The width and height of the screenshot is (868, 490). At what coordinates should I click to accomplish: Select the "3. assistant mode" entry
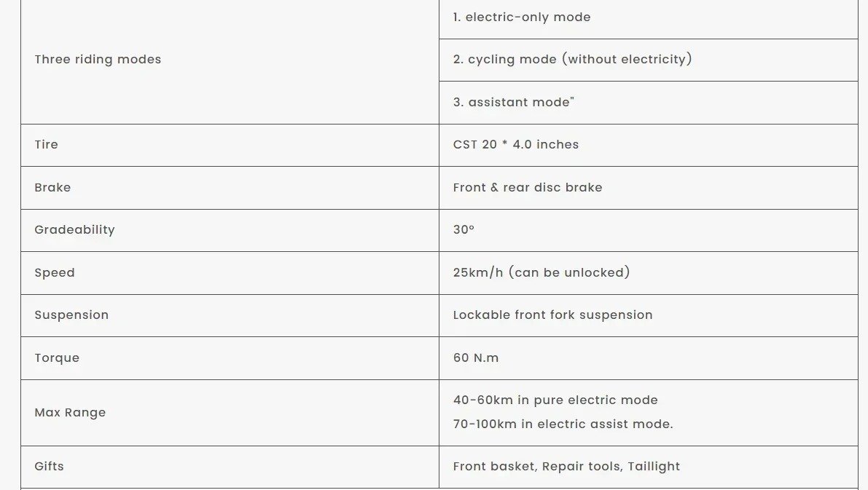click(513, 103)
